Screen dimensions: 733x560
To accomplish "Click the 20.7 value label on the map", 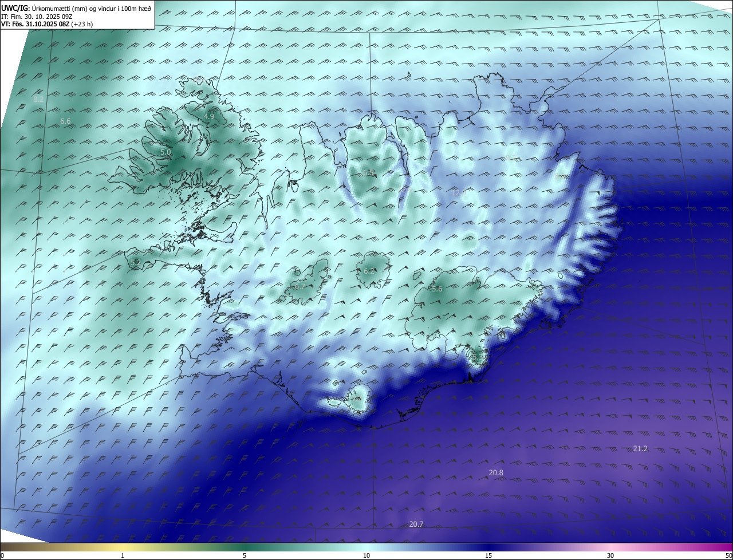I will coord(416,524).
